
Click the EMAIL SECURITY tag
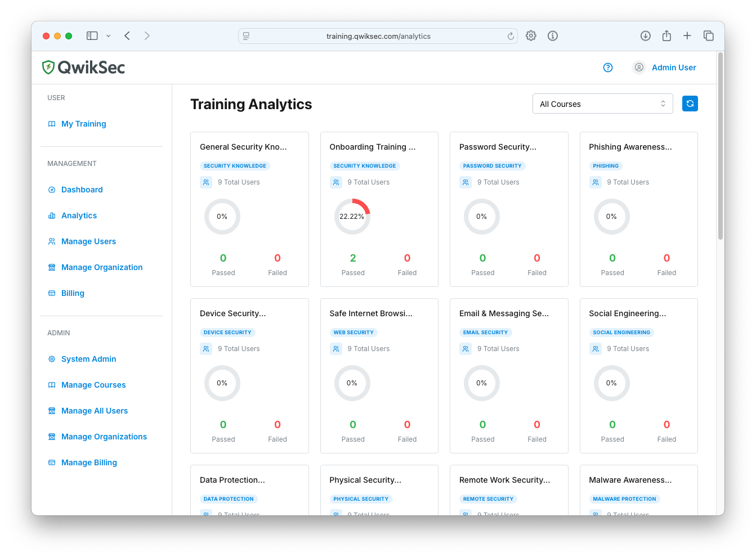[485, 333]
